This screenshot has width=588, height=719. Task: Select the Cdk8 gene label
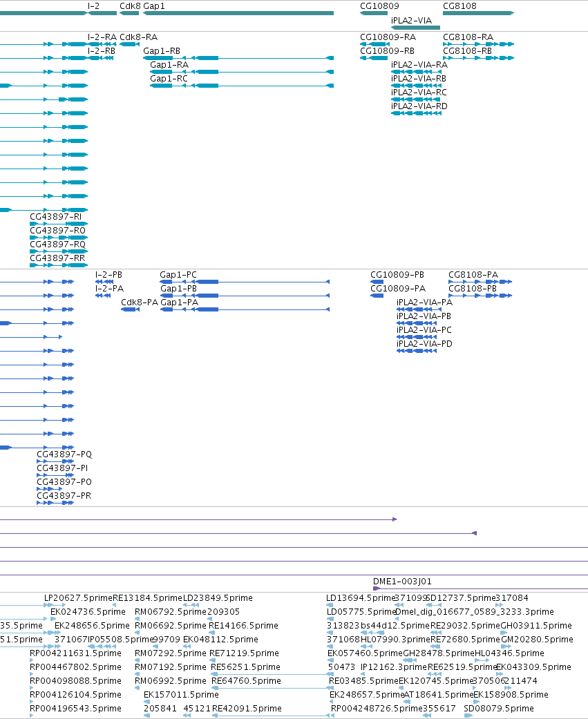(131, 6)
